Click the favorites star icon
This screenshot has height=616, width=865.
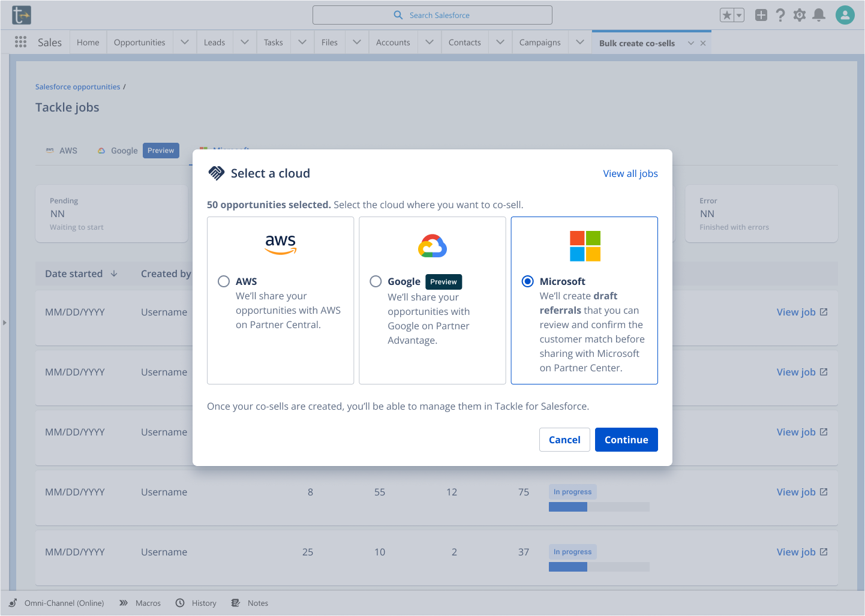727,16
